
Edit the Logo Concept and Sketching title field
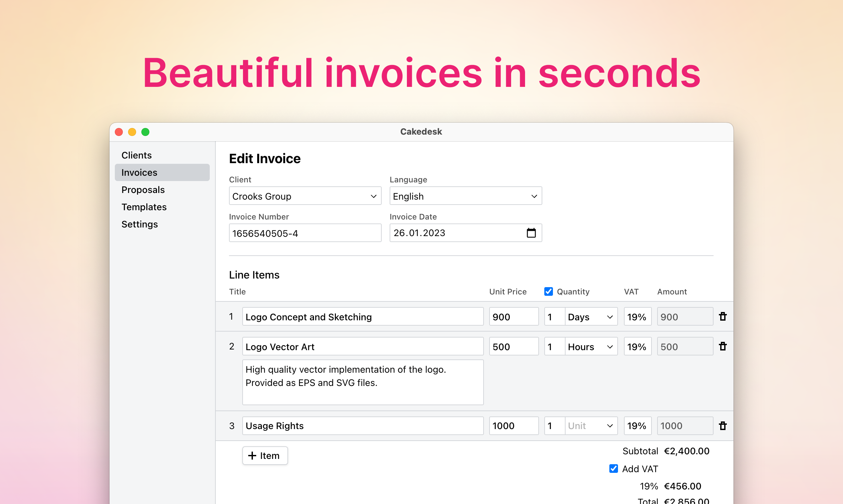coord(363,317)
